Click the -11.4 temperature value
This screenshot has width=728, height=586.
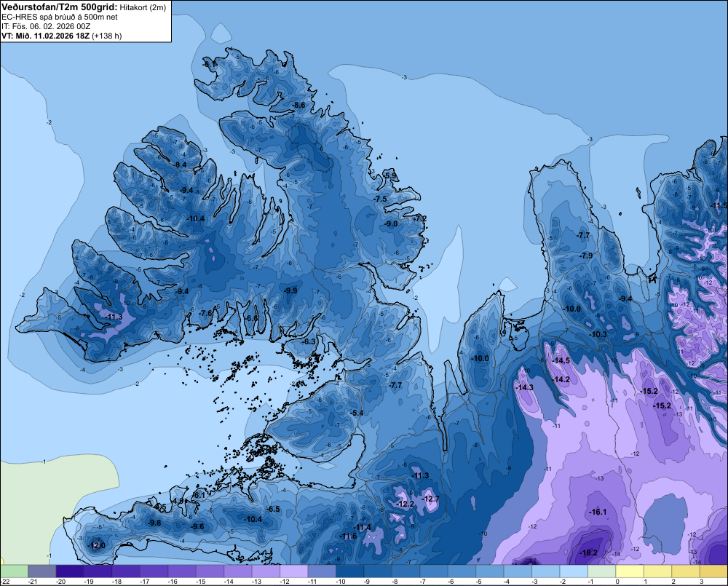pyautogui.click(x=362, y=527)
